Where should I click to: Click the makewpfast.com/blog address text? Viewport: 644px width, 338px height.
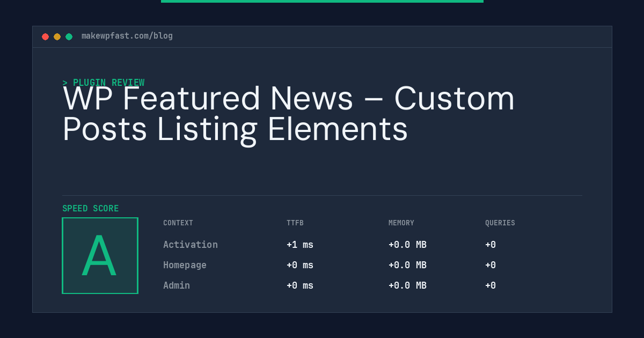(127, 36)
